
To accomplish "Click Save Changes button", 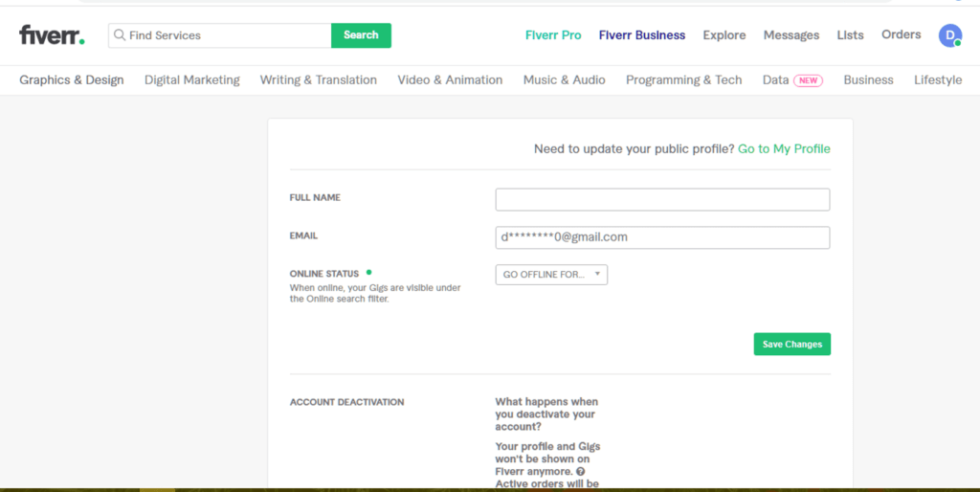I will pyautogui.click(x=791, y=344).
